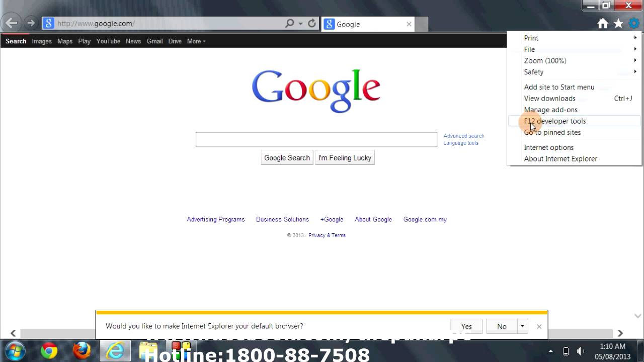Screen dimensions: 644x362
Task: Click the browser Back arrow button
Action: point(11,23)
